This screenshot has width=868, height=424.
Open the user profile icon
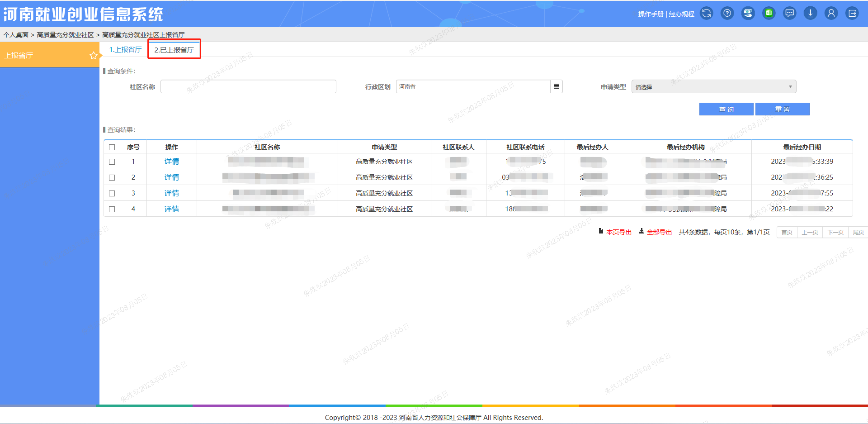(x=831, y=13)
